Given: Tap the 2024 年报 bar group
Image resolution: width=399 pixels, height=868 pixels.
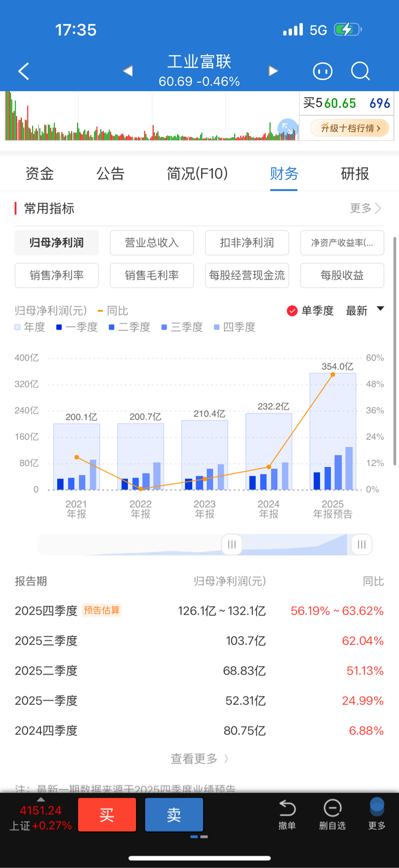Looking at the screenshot, I should 269,451.
